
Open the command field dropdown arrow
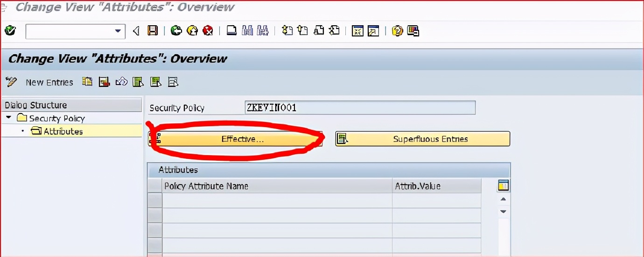(118, 31)
